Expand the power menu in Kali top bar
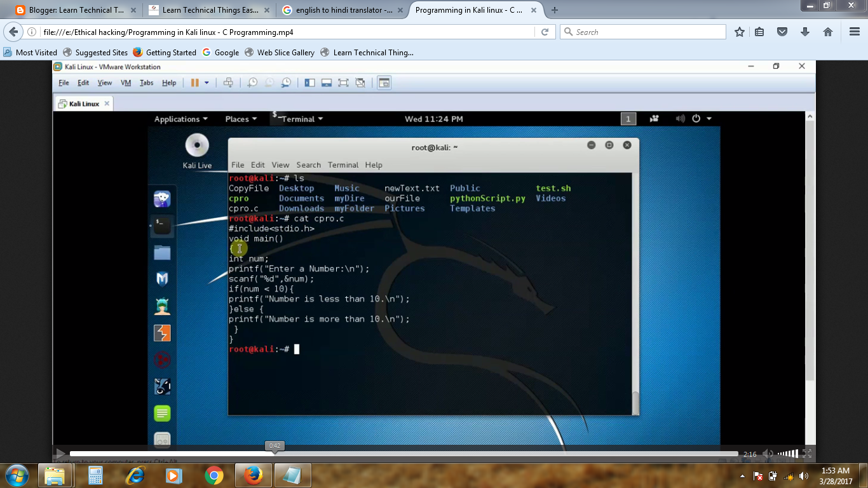 click(x=708, y=119)
